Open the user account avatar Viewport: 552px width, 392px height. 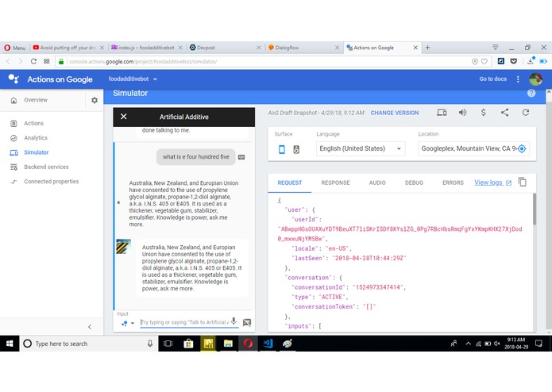[535, 79]
